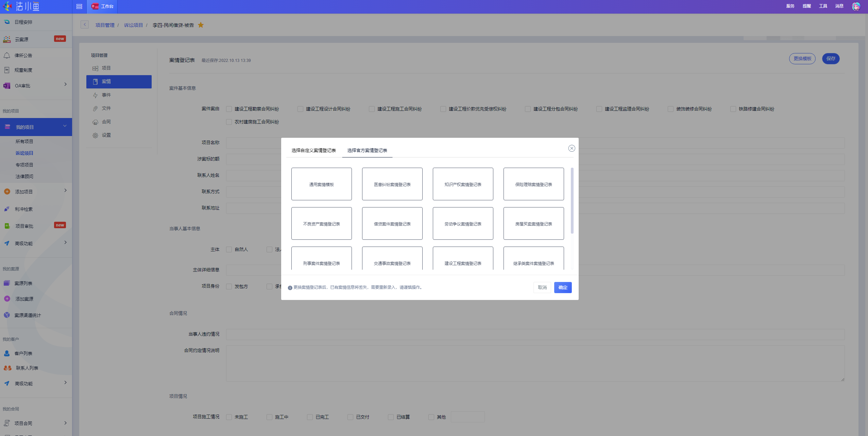Screen dimensions: 868x436
Task: Toggle the hamburger menu icon in top bar
Action: tap(79, 6)
